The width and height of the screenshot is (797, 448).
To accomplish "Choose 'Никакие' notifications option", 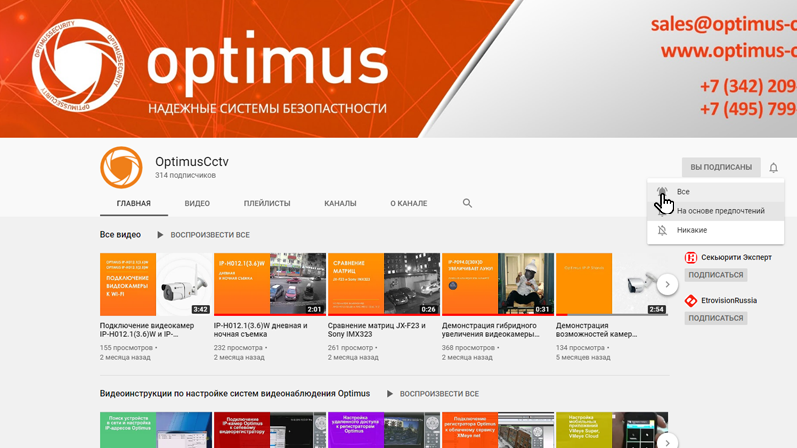I will [715, 230].
